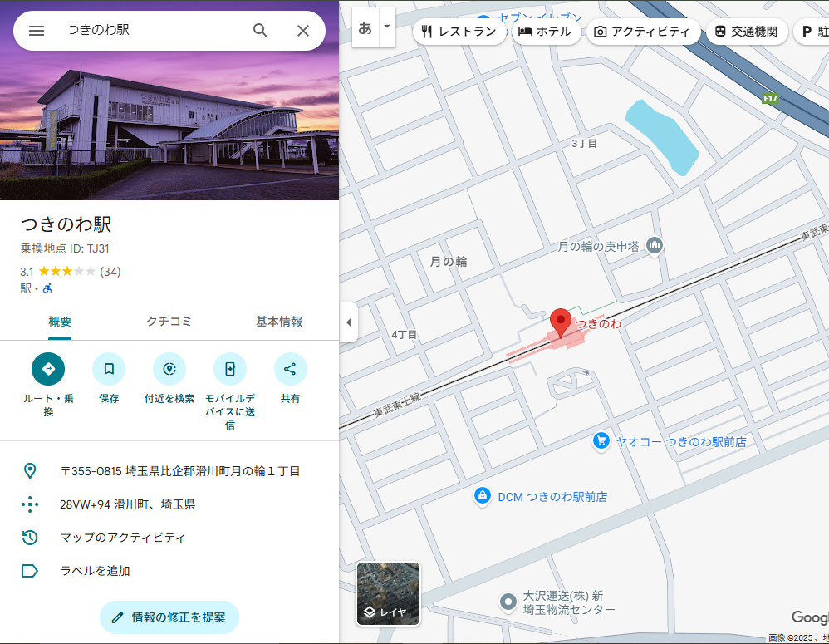This screenshot has height=644, width=829.
Task: Open the レイヤ layers switcher
Action: [x=388, y=594]
